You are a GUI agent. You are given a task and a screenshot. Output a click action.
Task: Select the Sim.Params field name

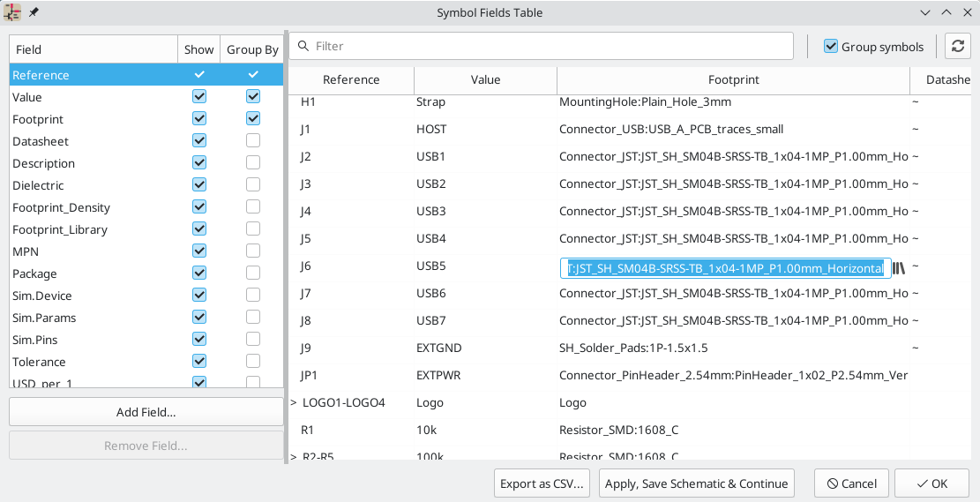click(x=44, y=318)
